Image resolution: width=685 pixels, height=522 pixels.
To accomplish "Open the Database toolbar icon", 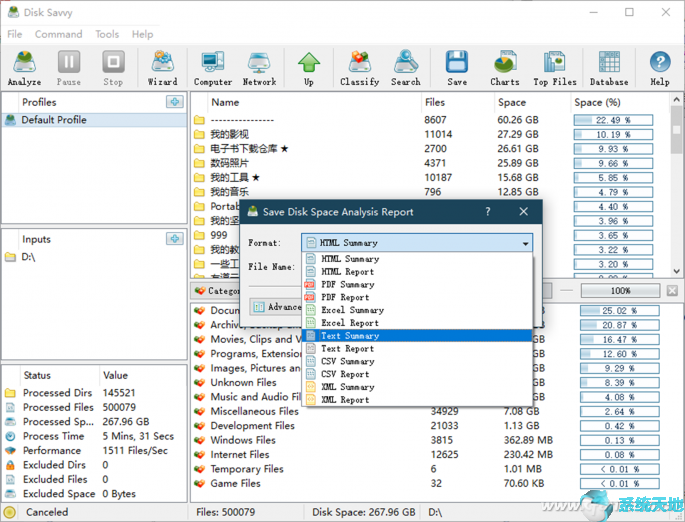I will 609,68.
